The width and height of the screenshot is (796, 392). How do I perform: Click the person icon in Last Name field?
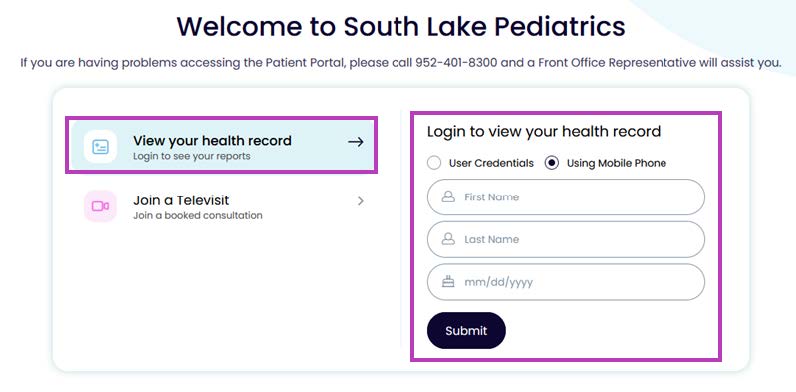click(x=448, y=239)
